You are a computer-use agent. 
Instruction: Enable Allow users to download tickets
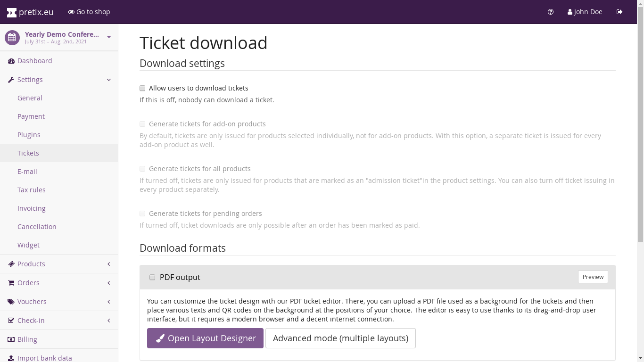[x=142, y=88]
